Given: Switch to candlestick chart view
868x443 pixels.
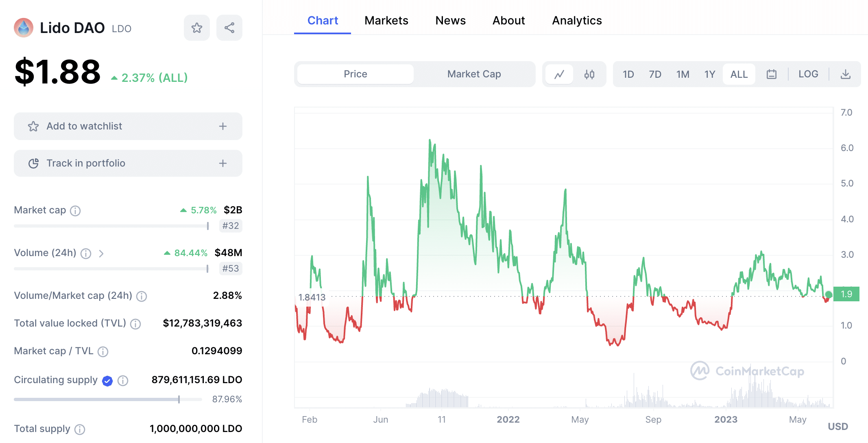Looking at the screenshot, I should pos(589,74).
